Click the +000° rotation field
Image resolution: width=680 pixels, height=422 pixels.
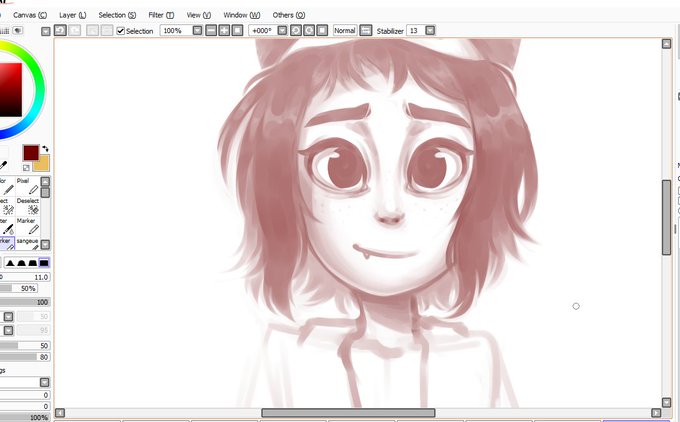(x=263, y=31)
